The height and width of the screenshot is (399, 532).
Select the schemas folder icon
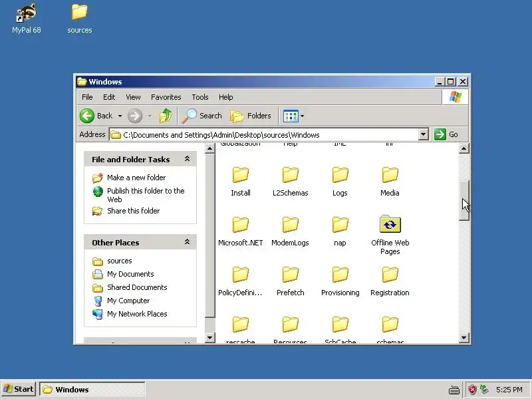click(x=390, y=325)
